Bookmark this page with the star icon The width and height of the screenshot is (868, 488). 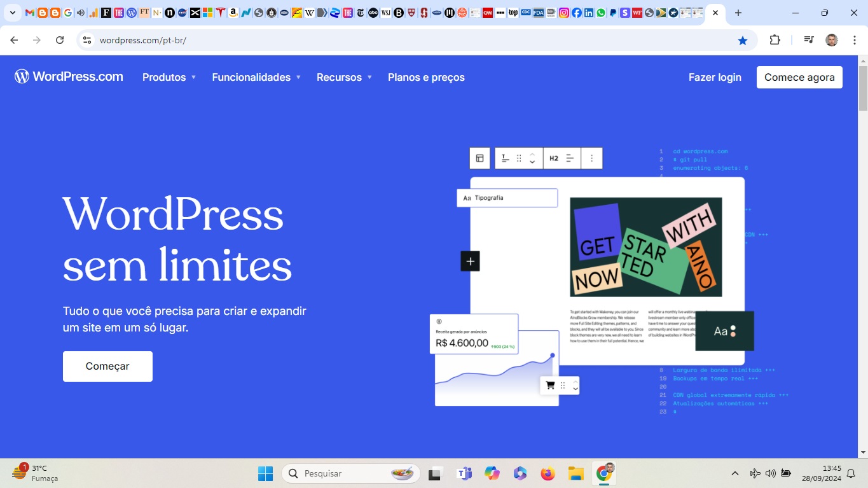coord(743,40)
